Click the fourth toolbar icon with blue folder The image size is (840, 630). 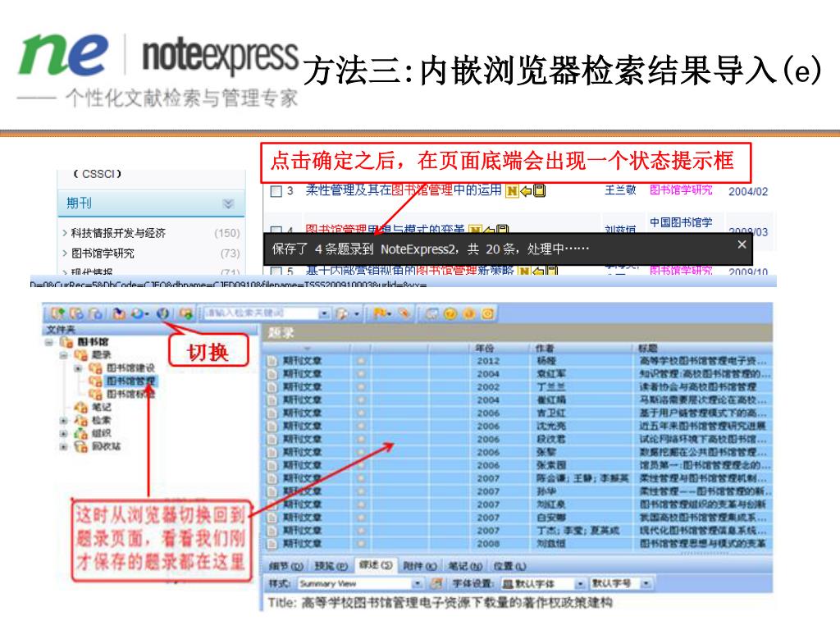pyautogui.click(x=119, y=313)
